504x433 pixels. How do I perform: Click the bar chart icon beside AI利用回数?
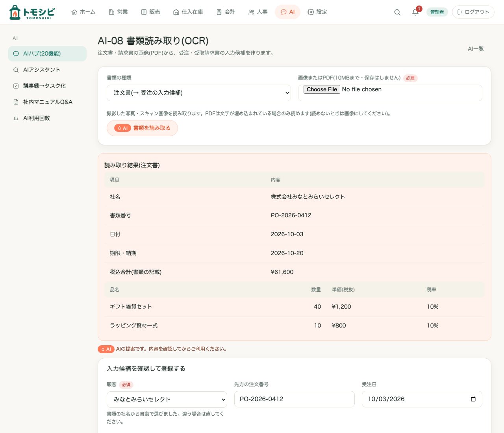coord(16,118)
